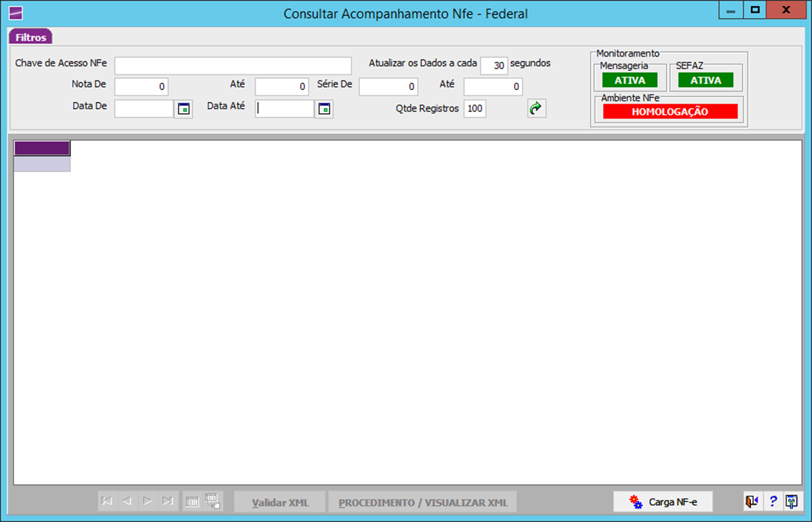Go to previous record navigation arrow
Screen dimensions: 812x522
click(127, 501)
